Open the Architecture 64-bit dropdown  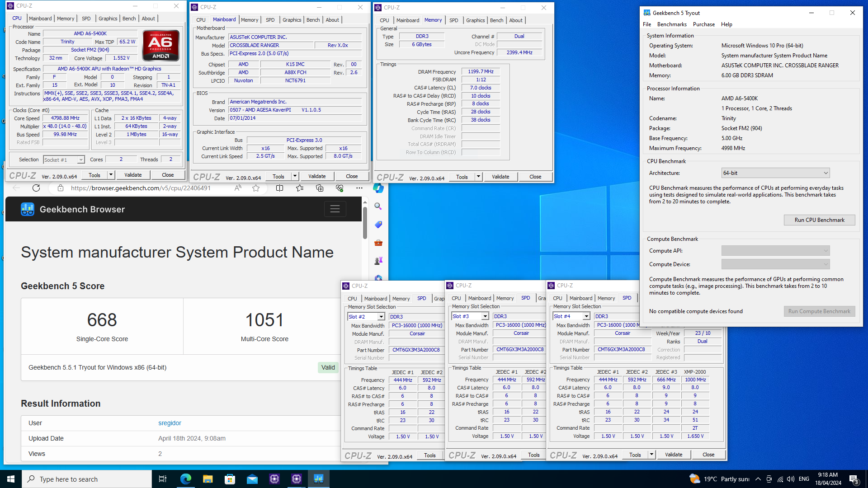pyautogui.click(x=775, y=173)
